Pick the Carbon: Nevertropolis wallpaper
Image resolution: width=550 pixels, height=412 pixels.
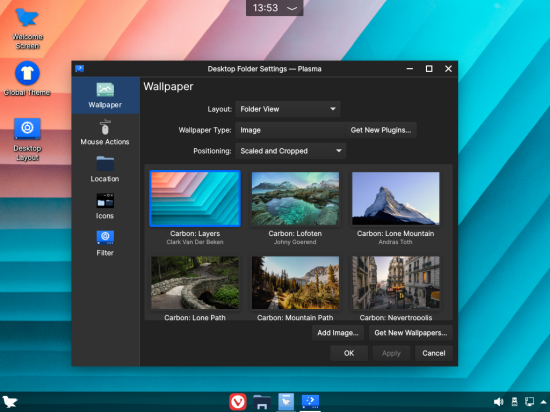(396, 283)
